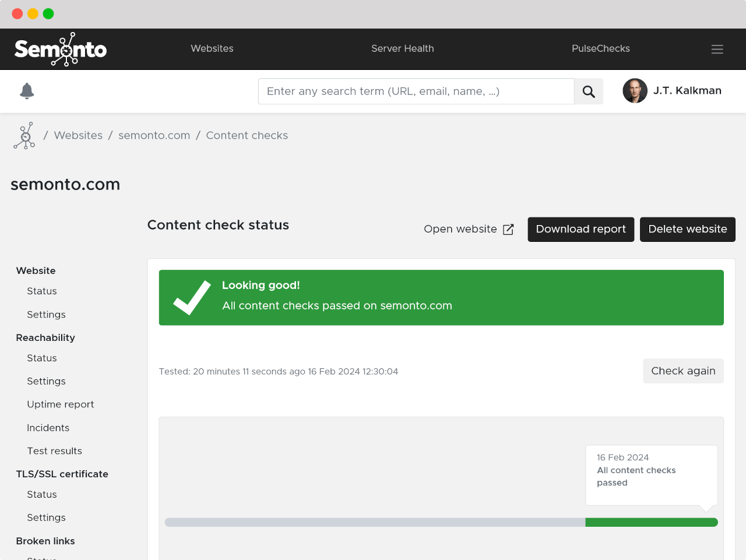Image resolution: width=746 pixels, height=560 pixels.
Task: Click the green segment of the timeline bar
Action: (x=652, y=523)
